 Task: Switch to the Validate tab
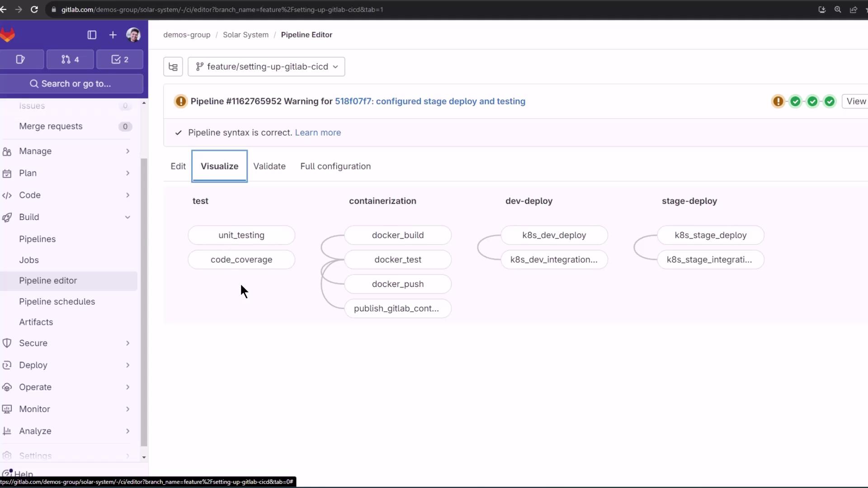tap(269, 166)
